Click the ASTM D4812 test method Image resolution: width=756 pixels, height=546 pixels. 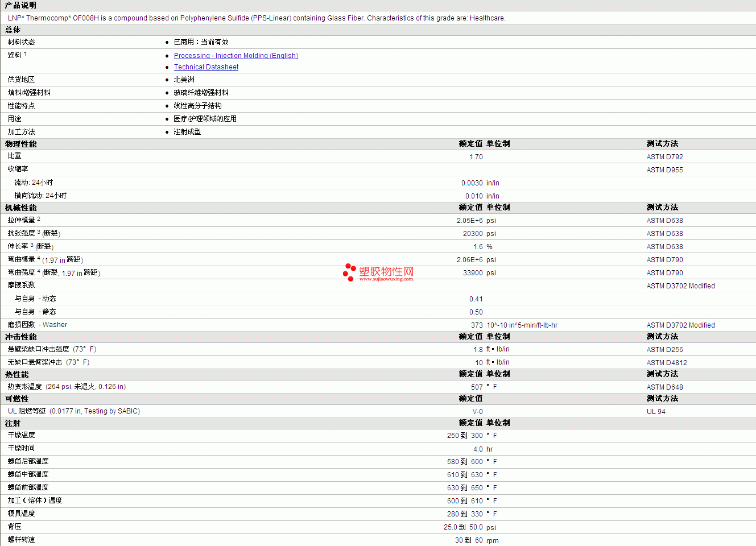(667, 363)
